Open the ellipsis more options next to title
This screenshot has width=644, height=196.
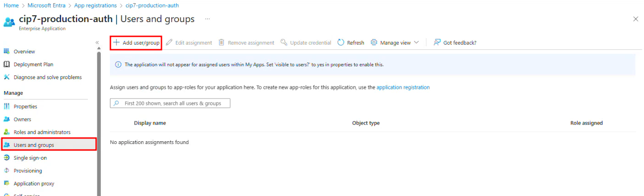point(207,19)
